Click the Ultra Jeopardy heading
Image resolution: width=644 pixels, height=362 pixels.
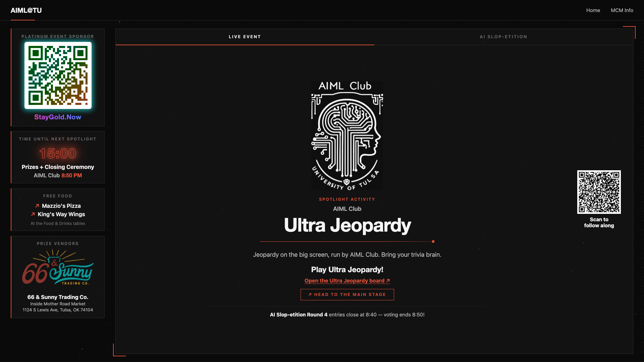tap(347, 225)
